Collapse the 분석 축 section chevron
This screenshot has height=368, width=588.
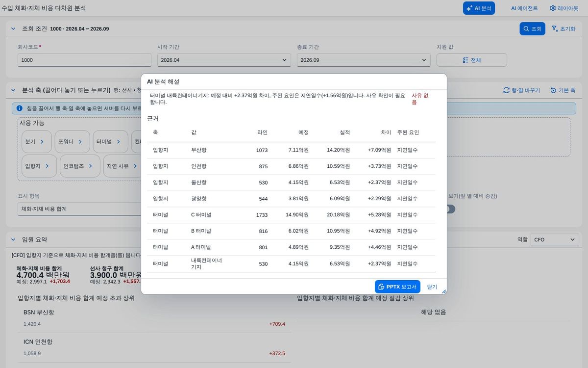(13, 90)
